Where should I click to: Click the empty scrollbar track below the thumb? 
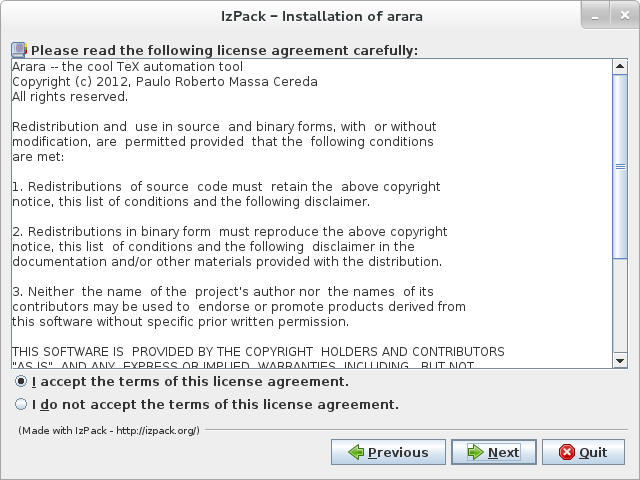pyautogui.click(x=620, y=310)
